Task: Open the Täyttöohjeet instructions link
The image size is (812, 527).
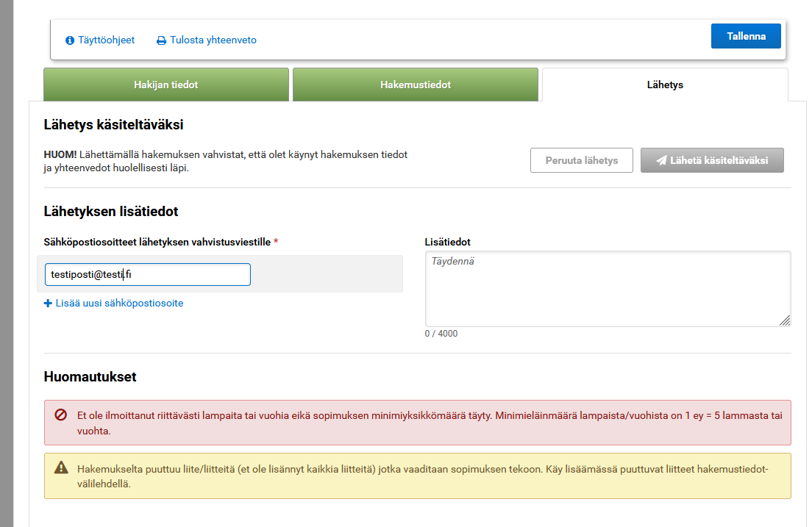Action: pos(106,40)
